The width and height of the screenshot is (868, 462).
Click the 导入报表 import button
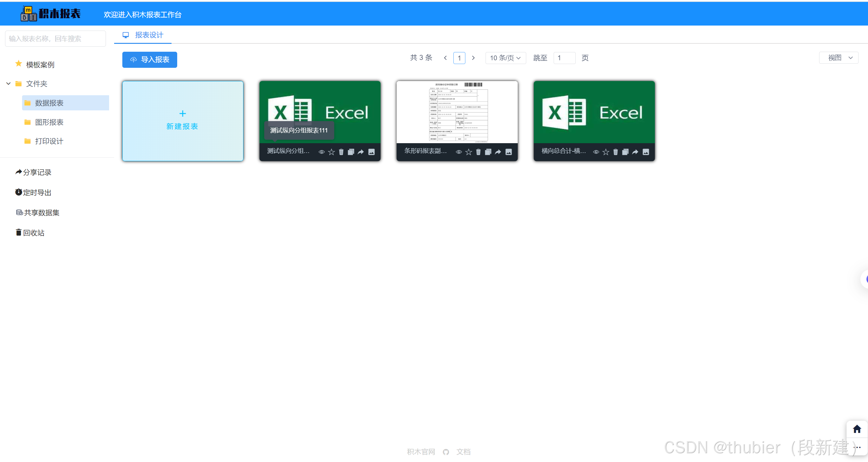point(150,60)
